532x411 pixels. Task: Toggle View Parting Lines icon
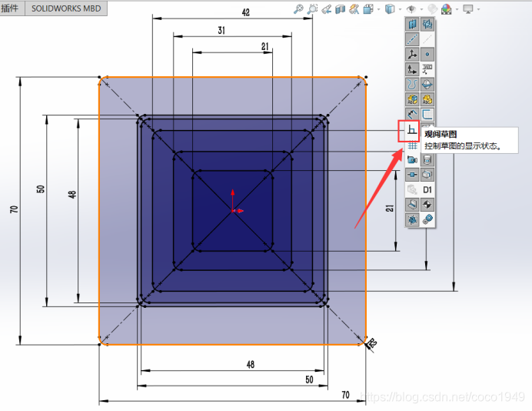(x=427, y=84)
